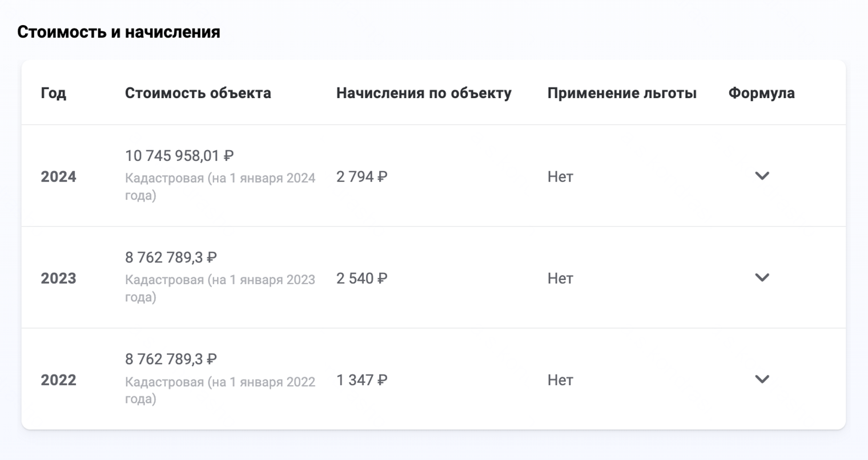Image resolution: width=868 pixels, height=460 pixels.
Task: Select the 1 347 ₽ accrual amount
Action: tap(360, 379)
